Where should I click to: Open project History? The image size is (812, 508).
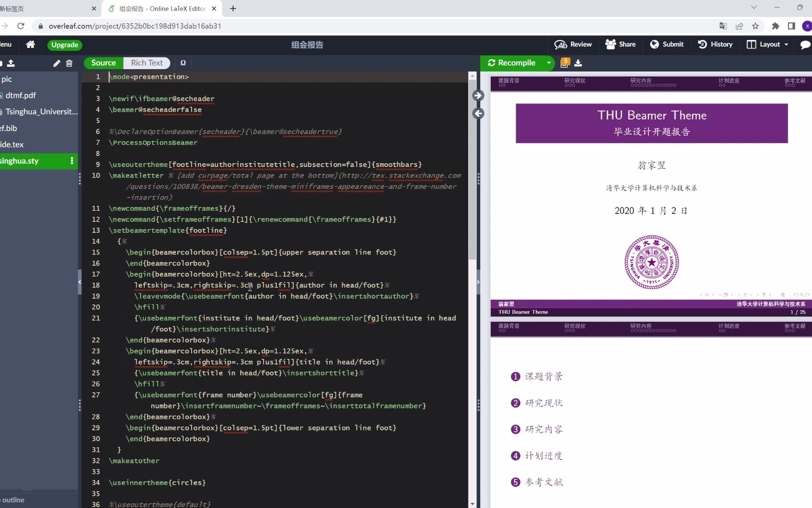(715, 44)
